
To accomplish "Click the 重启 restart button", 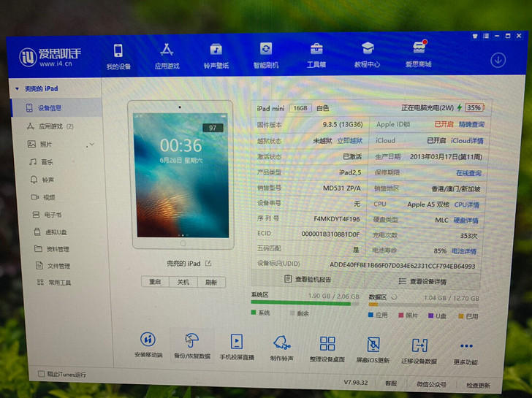I will tap(155, 282).
